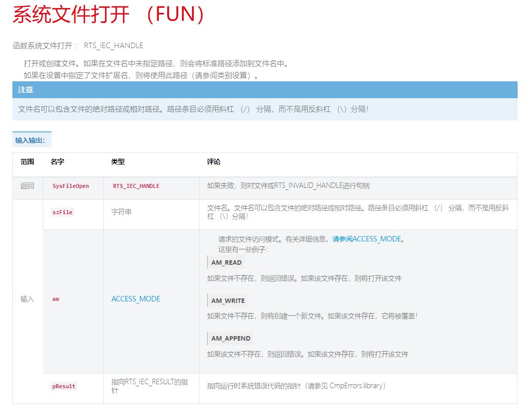Image resolution: width=532 pixels, height=411 pixels.
Task: Click the szFile parameter name
Action: click(63, 213)
